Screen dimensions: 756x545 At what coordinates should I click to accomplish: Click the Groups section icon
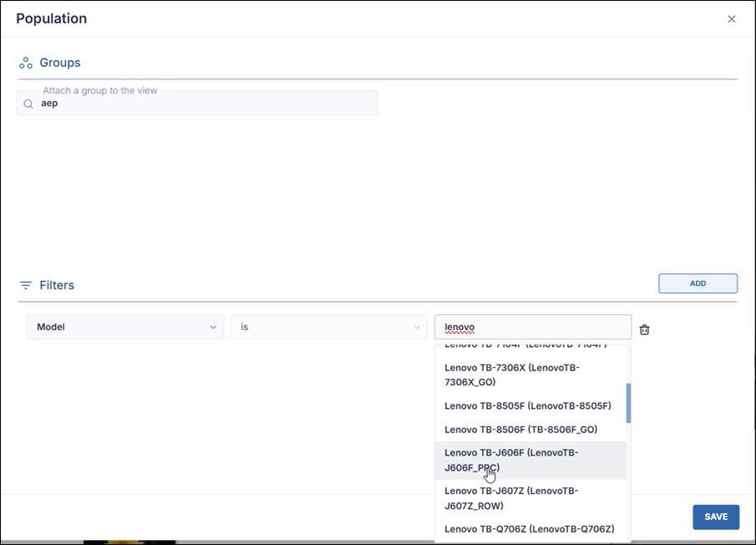(26, 63)
